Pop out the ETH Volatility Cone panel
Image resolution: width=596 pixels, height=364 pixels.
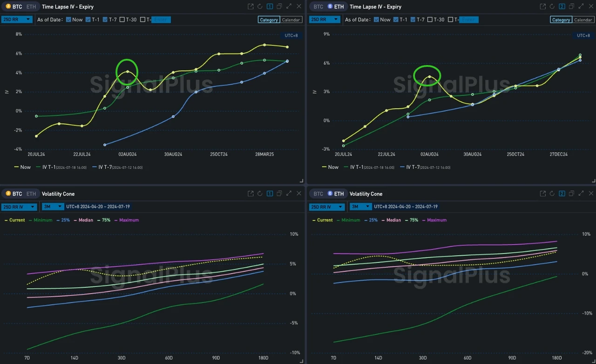[x=542, y=194]
